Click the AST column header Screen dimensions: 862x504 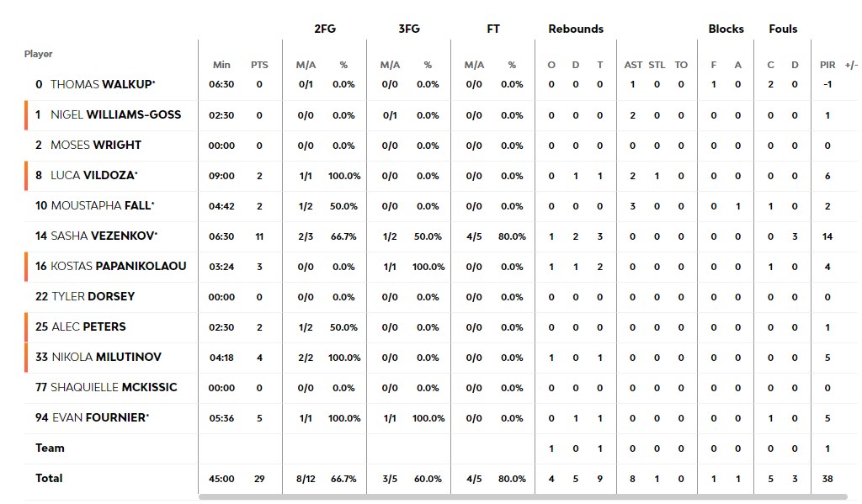click(x=633, y=65)
